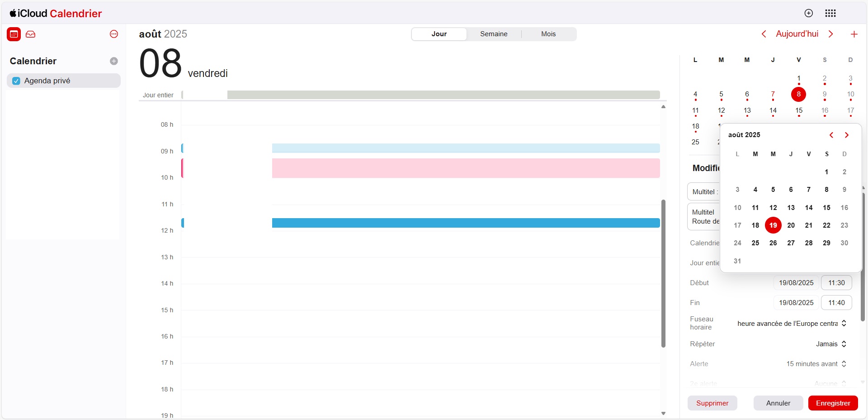Open the calendar view icon in sidebar
This screenshot has width=868, height=420.
click(x=14, y=34)
